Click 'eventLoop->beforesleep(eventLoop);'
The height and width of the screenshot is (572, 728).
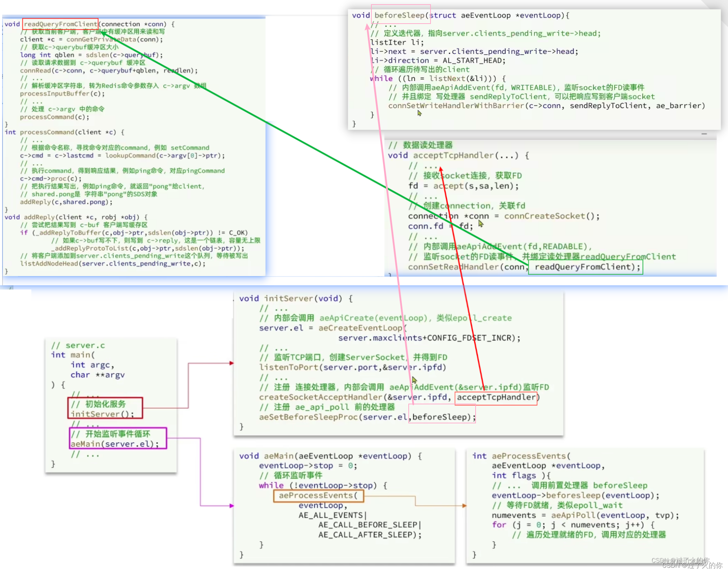click(x=576, y=495)
